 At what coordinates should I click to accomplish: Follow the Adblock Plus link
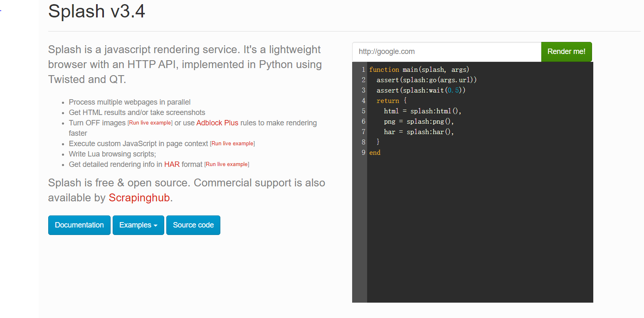217,123
